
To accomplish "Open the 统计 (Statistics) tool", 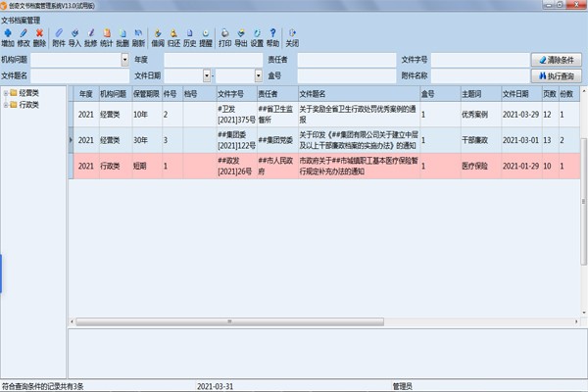I will pos(106,38).
